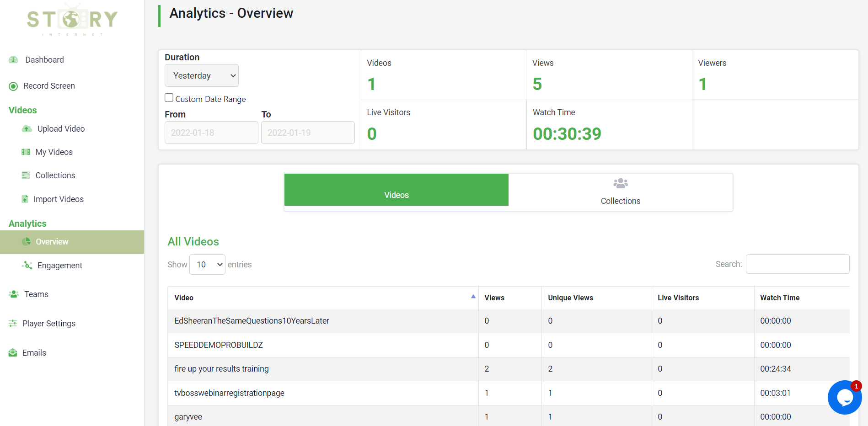Click the From date field

[211, 133]
